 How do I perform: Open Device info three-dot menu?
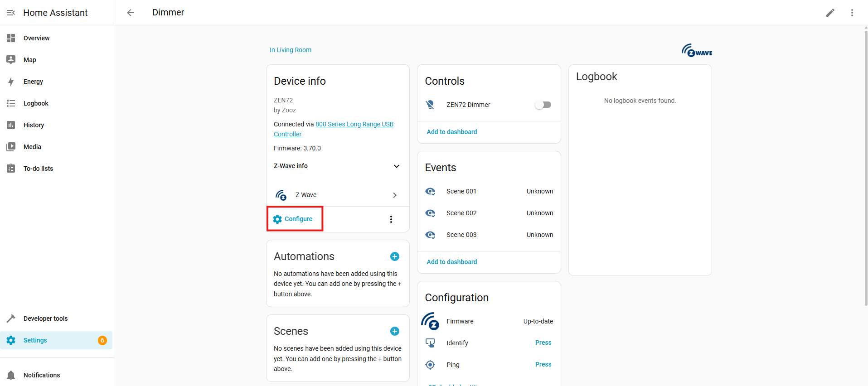point(391,219)
